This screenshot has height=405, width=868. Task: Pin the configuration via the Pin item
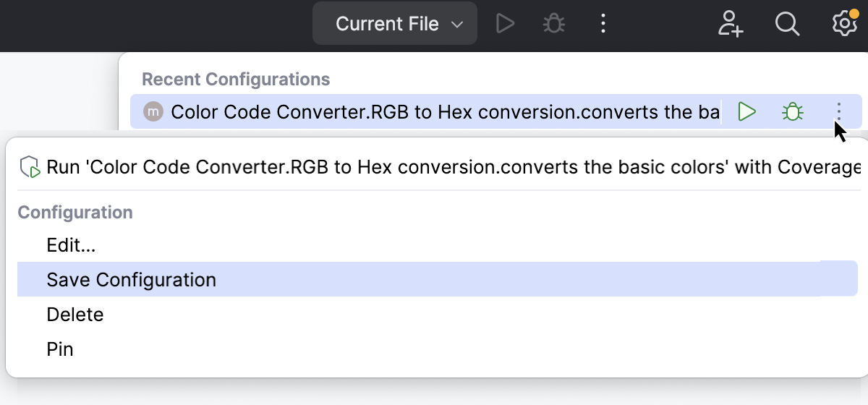(x=60, y=349)
